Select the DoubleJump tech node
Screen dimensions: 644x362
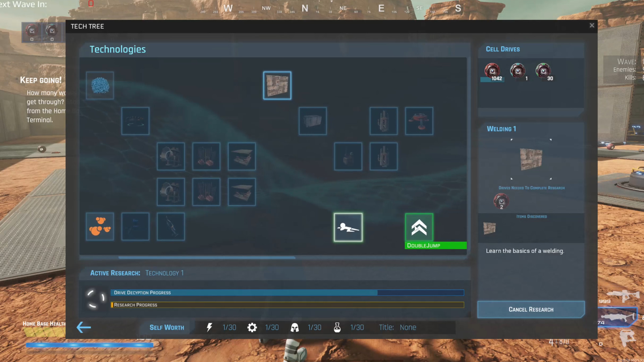[419, 227]
